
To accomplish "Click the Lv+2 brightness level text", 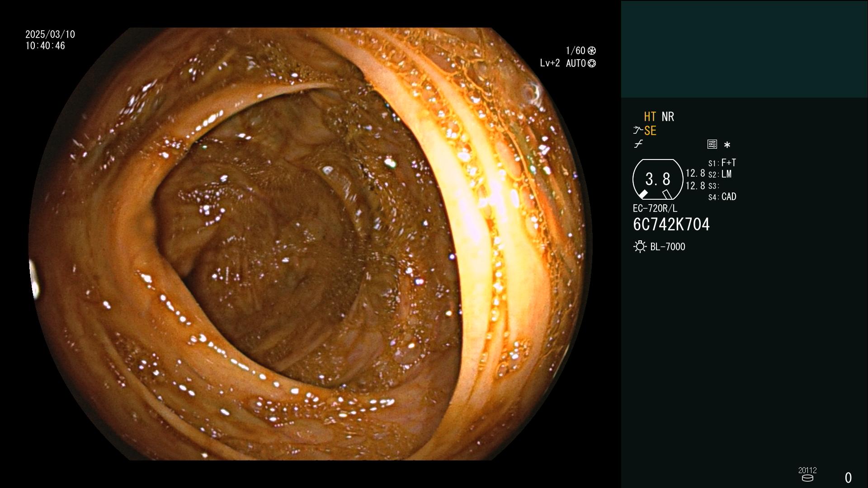I will click(x=550, y=63).
